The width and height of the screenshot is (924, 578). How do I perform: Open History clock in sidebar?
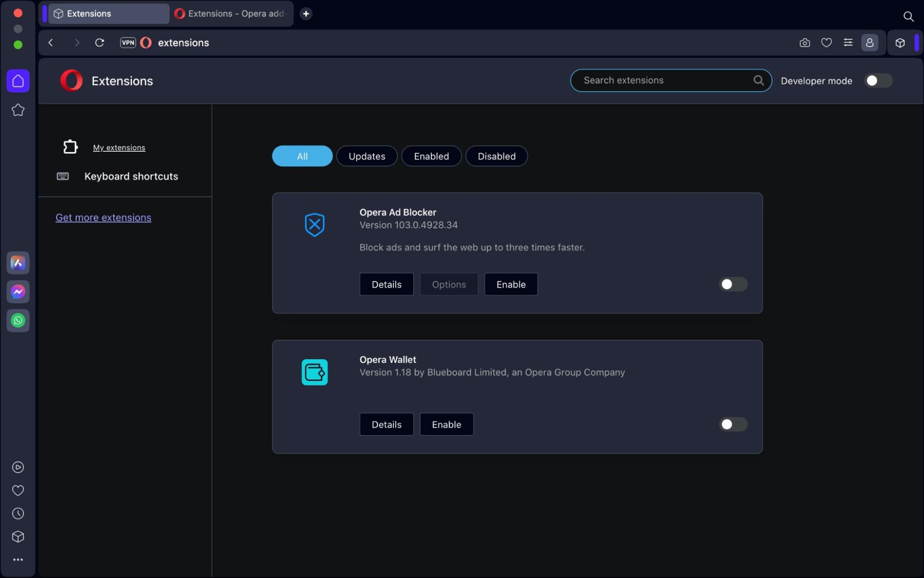point(18,514)
